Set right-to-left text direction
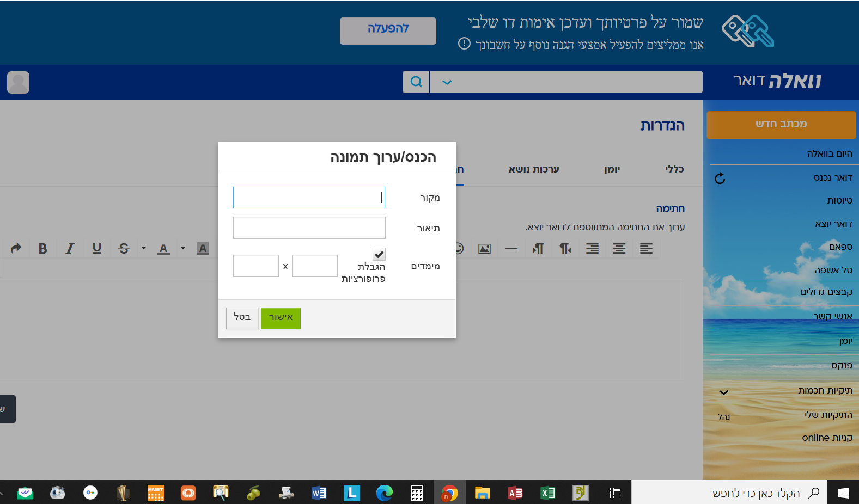This screenshot has height=504, width=859. [x=565, y=249]
